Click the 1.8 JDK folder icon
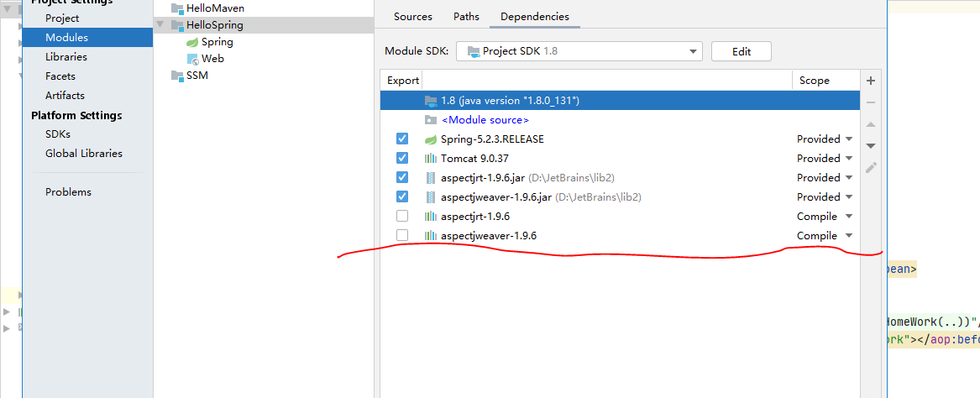The width and height of the screenshot is (980, 398). coord(430,101)
